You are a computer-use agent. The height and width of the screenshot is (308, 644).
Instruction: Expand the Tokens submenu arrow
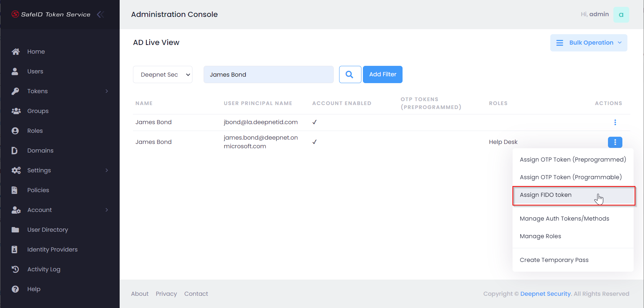click(107, 91)
